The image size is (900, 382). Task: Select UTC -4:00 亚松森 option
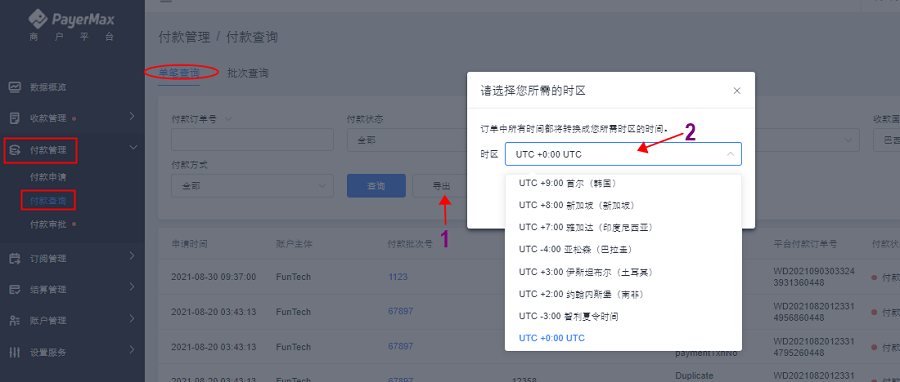pos(623,250)
